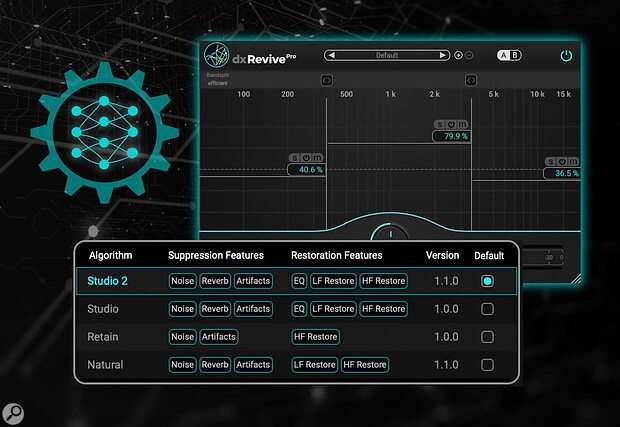Click the Default column header

tap(489, 255)
